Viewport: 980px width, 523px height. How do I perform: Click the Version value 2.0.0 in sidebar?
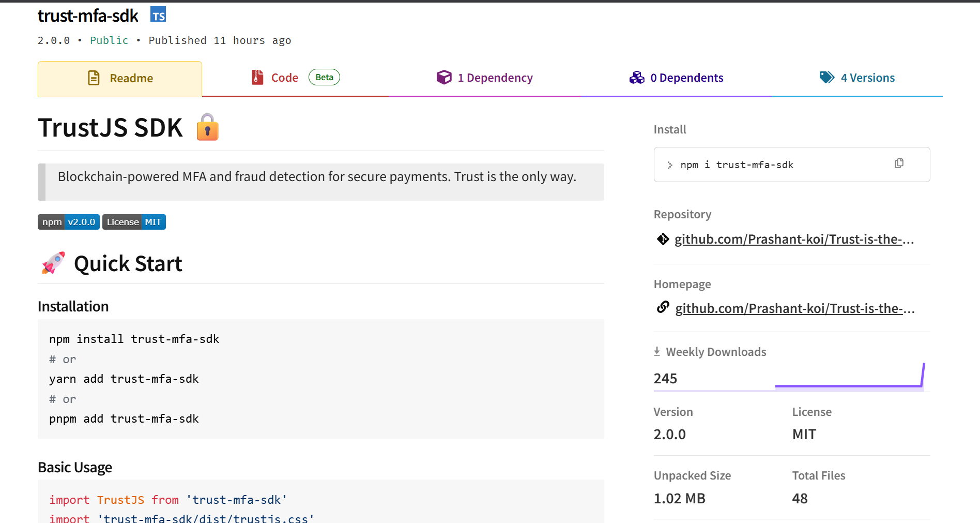tap(669, 434)
